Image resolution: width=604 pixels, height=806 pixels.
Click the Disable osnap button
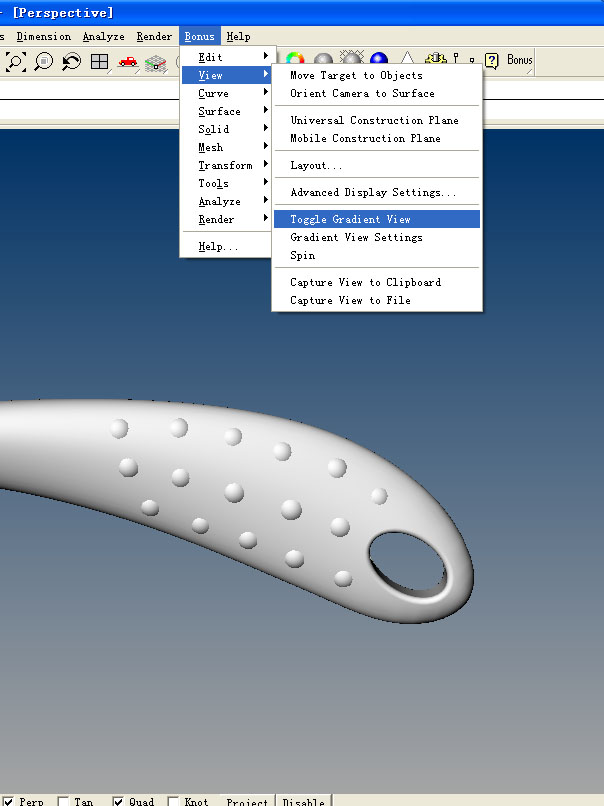(x=303, y=801)
